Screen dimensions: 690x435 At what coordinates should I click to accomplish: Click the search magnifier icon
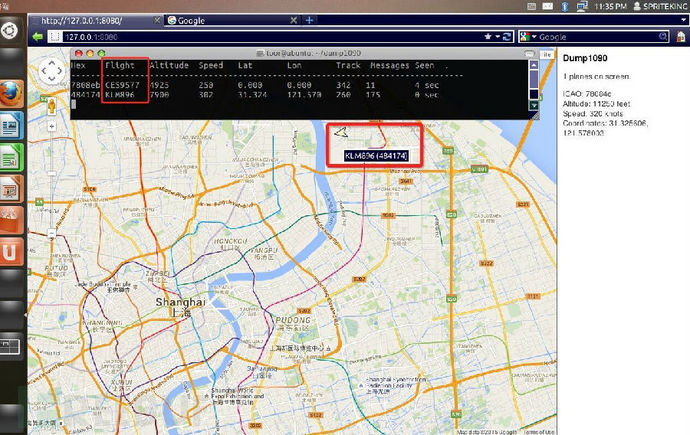point(663,37)
